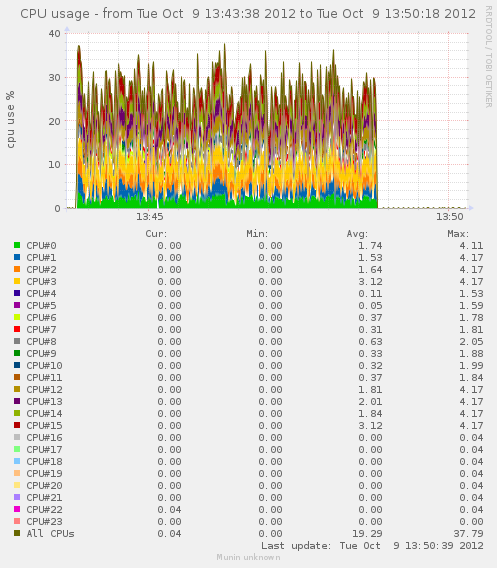This screenshot has height=568, width=497.
Task: Click the Max column header
Action: (458, 234)
